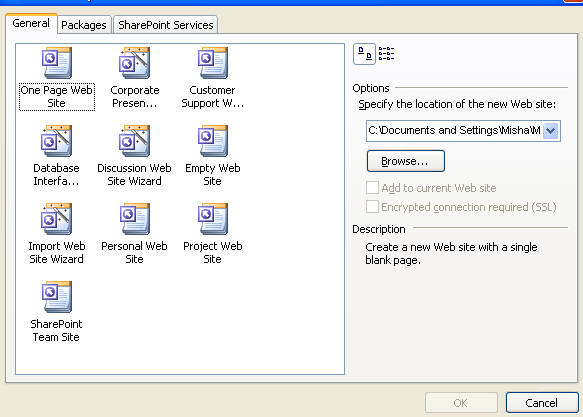Choose the SharePoint Team Site icon
Viewport: 583px width, 417px height.
57,297
